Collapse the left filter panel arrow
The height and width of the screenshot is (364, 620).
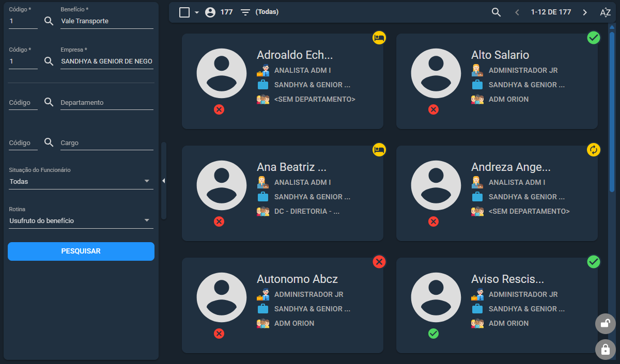click(x=163, y=181)
